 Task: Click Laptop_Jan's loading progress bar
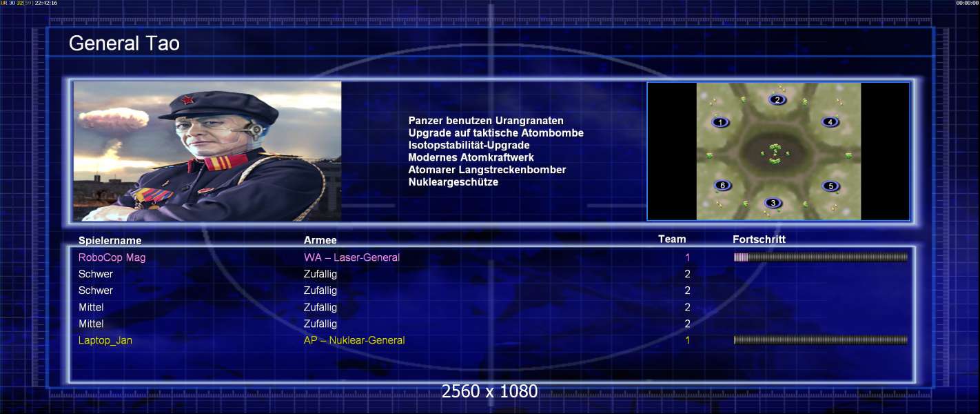click(x=820, y=340)
